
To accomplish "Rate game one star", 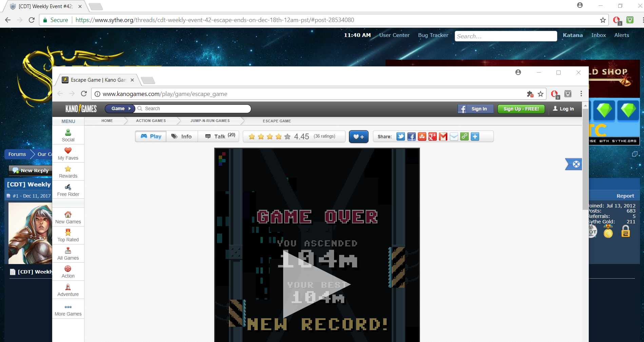I will tap(252, 137).
